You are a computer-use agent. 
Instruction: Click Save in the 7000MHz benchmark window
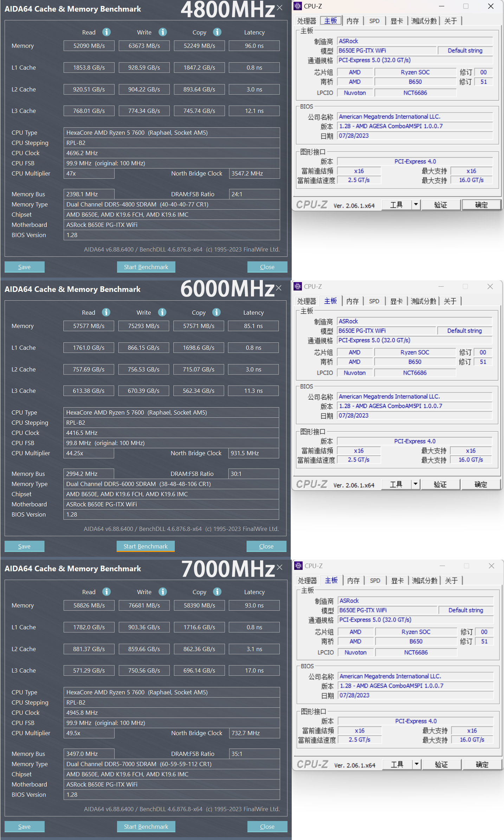[x=24, y=827]
